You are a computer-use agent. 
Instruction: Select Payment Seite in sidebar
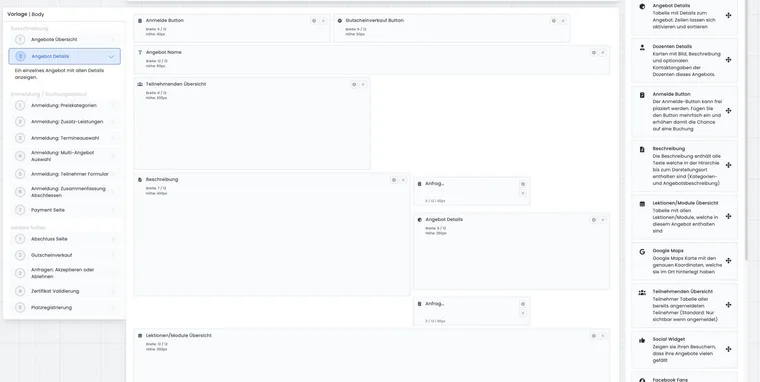pos(65,210)
